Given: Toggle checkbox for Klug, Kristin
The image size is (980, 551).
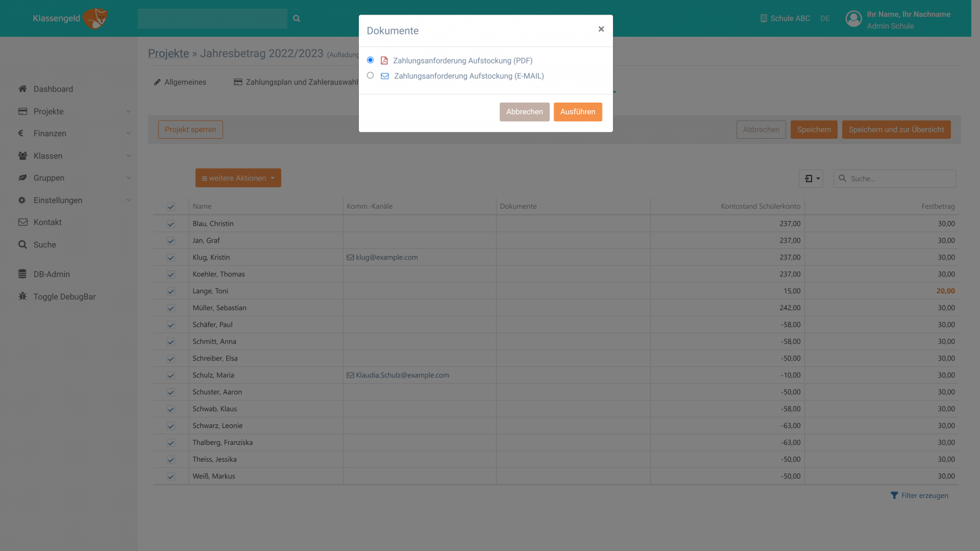Looking at the screenshot, I should tap(171, 258).
